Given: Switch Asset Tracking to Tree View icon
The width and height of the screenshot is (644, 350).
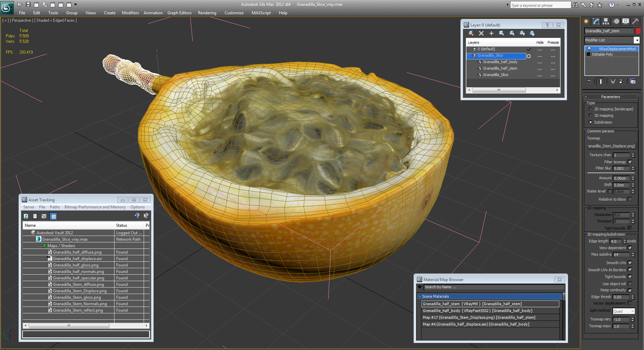Looking at the screenshot, I should pos(44,216).
